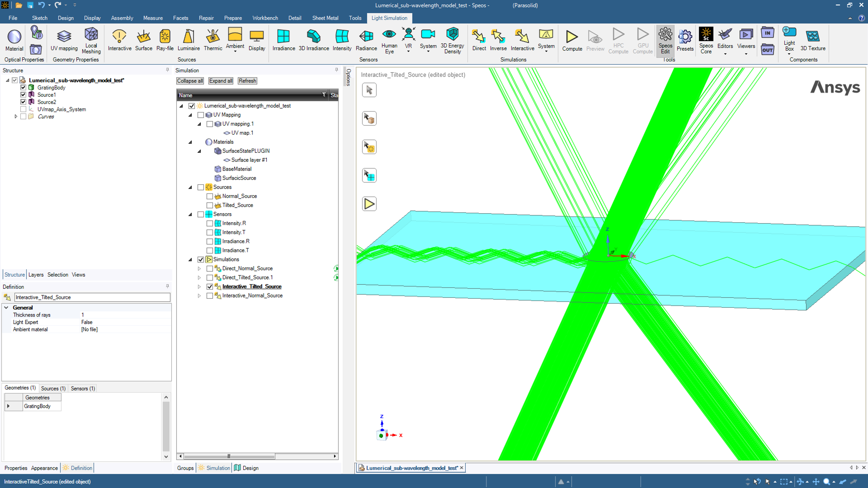The height and width of the screenshot is (488, 868).
Task: Open the File menu
Action: click(x=13, y=18)
